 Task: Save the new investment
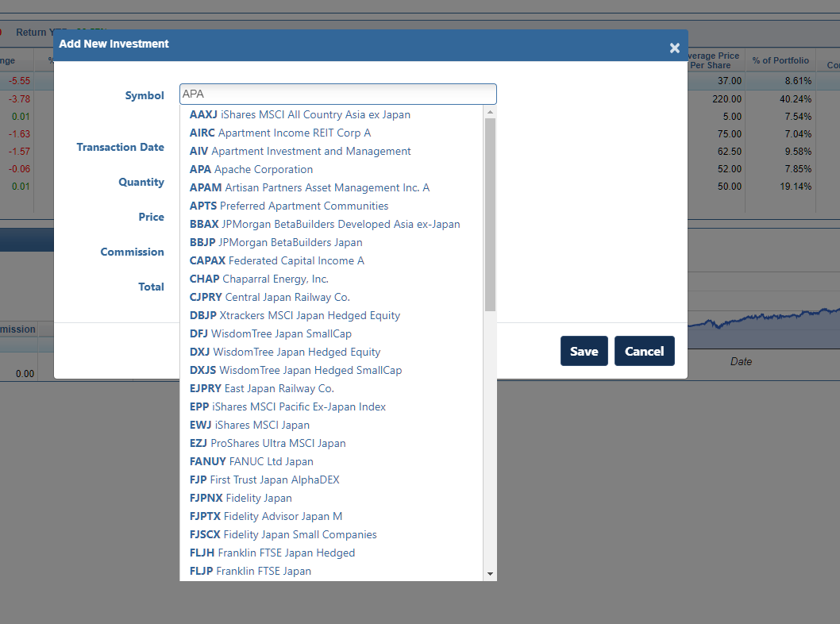[x=584, y=351]
